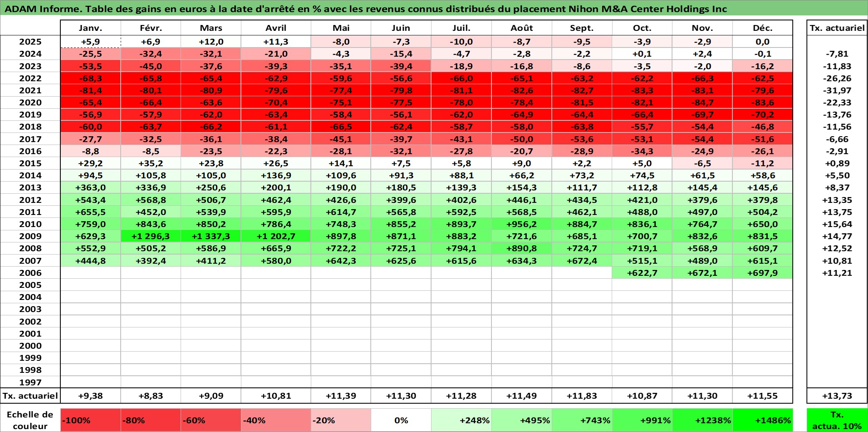Click the cell value +1 202,7

276,236
